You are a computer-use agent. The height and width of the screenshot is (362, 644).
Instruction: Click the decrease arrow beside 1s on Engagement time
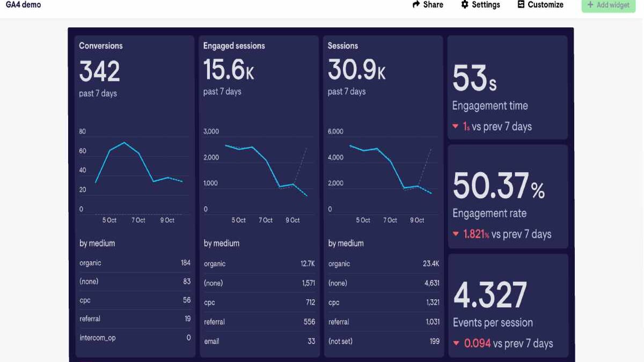(456, 127)
